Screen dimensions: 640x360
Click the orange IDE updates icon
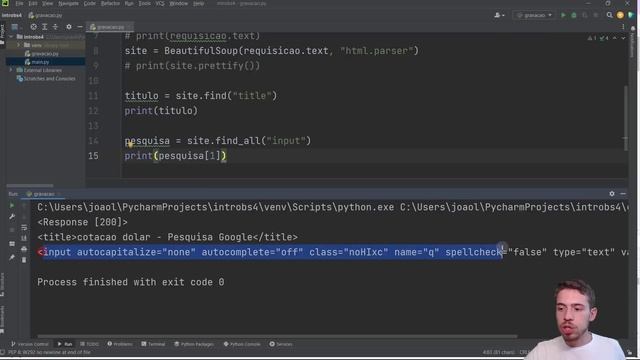point(620,15)
